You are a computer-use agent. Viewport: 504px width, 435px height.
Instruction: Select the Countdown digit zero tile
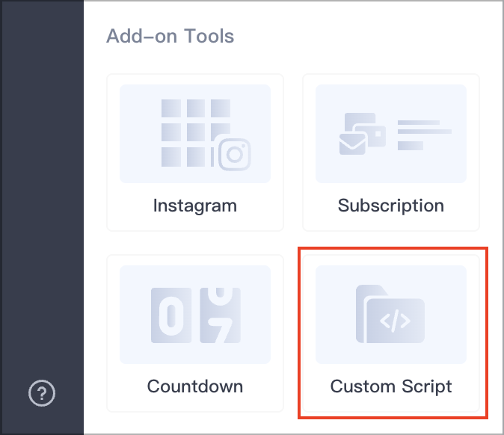171,315
